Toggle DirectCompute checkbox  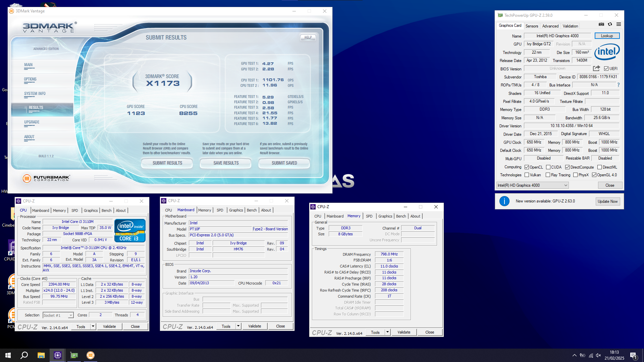[568, 167]
